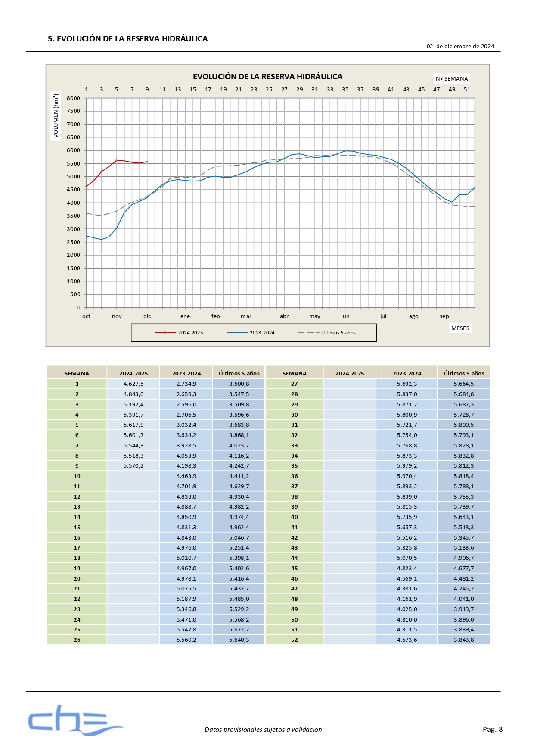Click the cell '3.843,8' for week 52
The image size is (534, 756).
click(x=464, y=640)
